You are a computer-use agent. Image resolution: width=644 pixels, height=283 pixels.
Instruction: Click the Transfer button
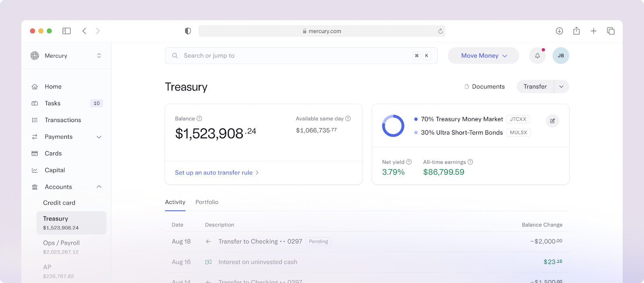tap(535, 87)
